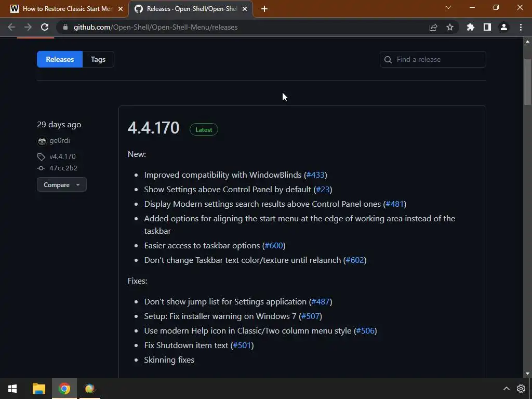Viewport: 532px width, 399px height.
Task: Switch to How to Restore Classic Start Menu tab
Action: coord(68,9)
